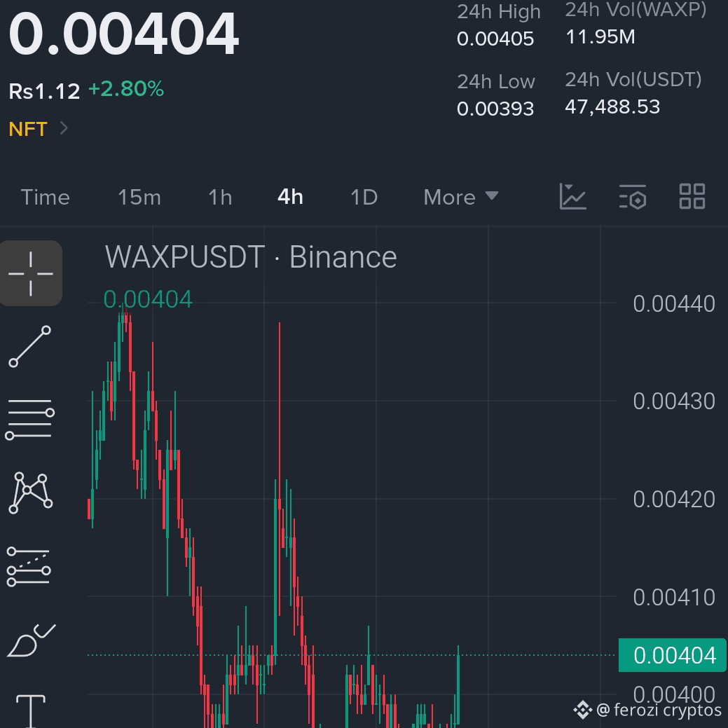Open the NFT category link
This screenshot has height=728, width=728.
[28, 129]
